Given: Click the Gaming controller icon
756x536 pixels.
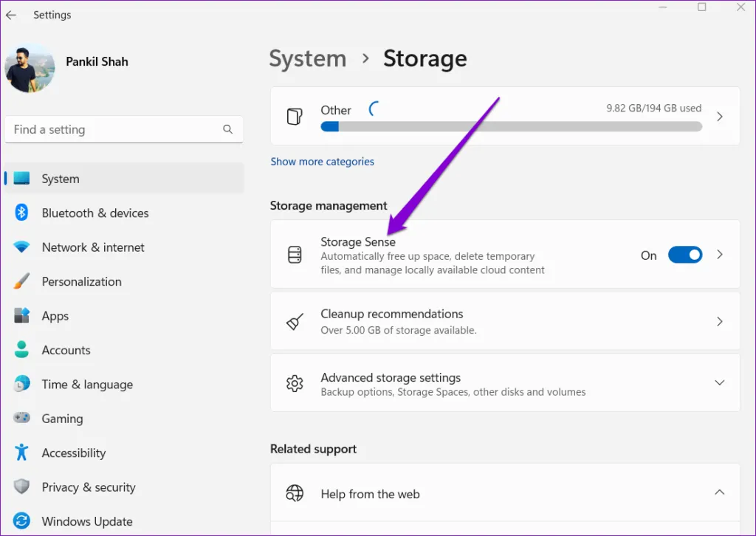Looking at the screenshot, I should (x=21, y=419).
